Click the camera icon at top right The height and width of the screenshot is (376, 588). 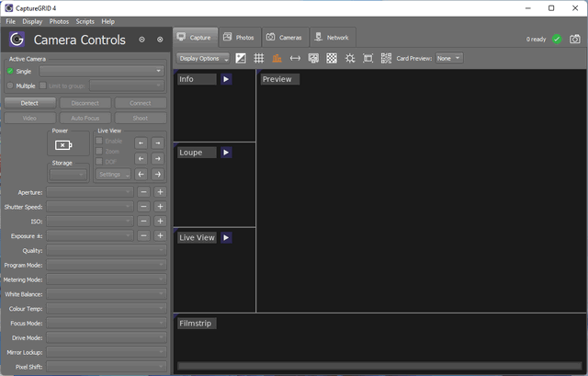tap(575, 39)
